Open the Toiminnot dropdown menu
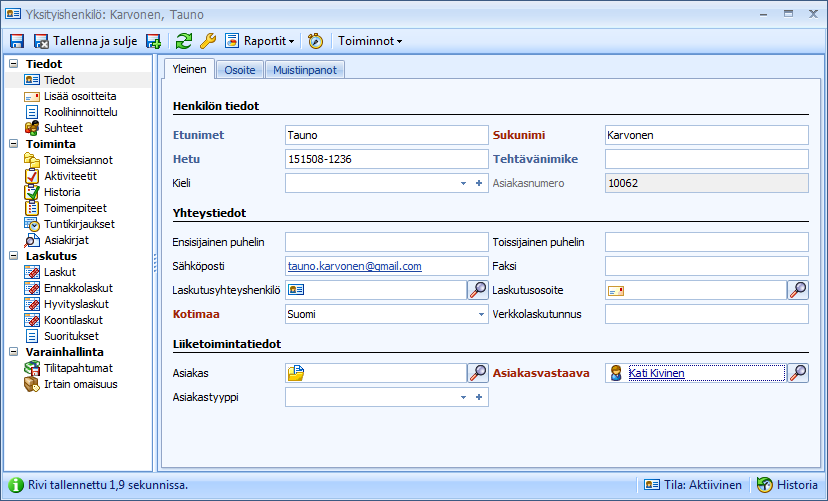This screenshot has width=828, height=501. (x=370, y=41)
